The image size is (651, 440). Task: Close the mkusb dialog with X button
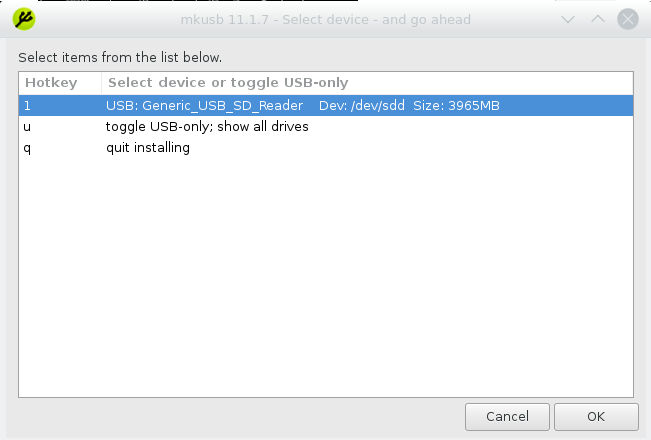(x=627, y=19)
